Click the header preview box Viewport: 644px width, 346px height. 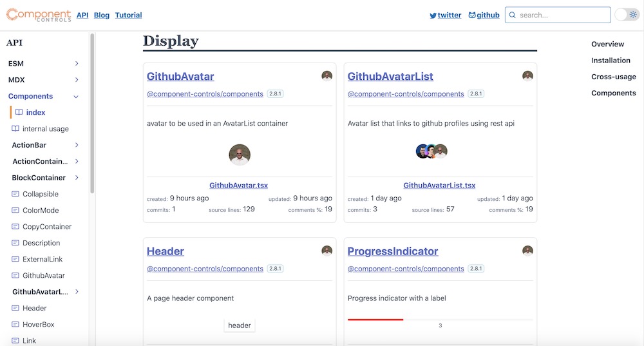coord(240,325)
